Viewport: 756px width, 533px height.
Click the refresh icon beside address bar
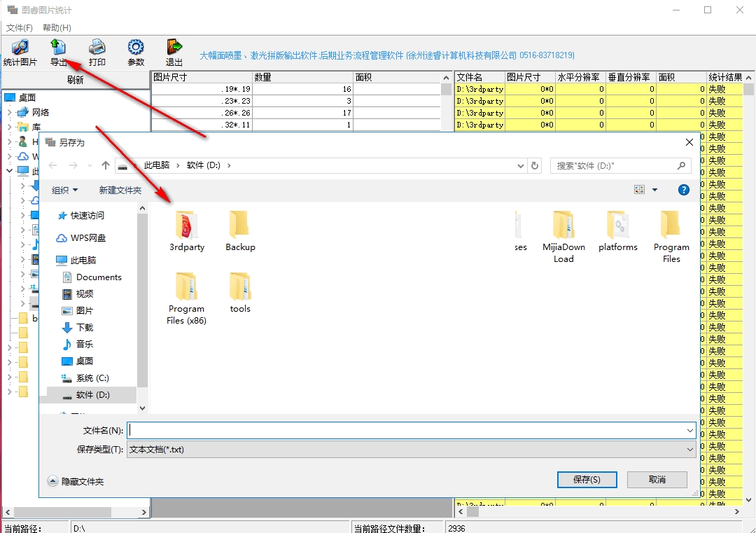coord(535,165)
